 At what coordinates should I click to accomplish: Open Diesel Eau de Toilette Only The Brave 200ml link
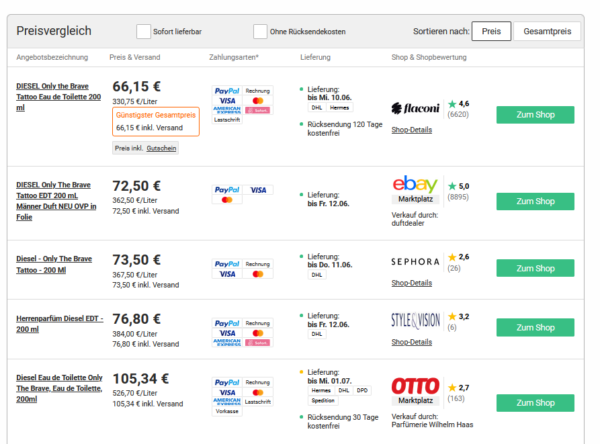(59, 388)
